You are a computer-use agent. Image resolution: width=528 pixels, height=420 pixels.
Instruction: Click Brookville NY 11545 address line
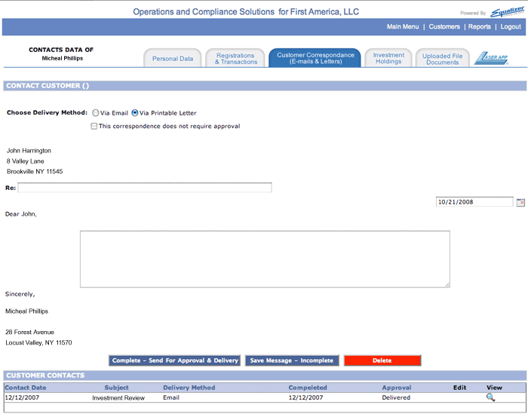click(35, 172)
